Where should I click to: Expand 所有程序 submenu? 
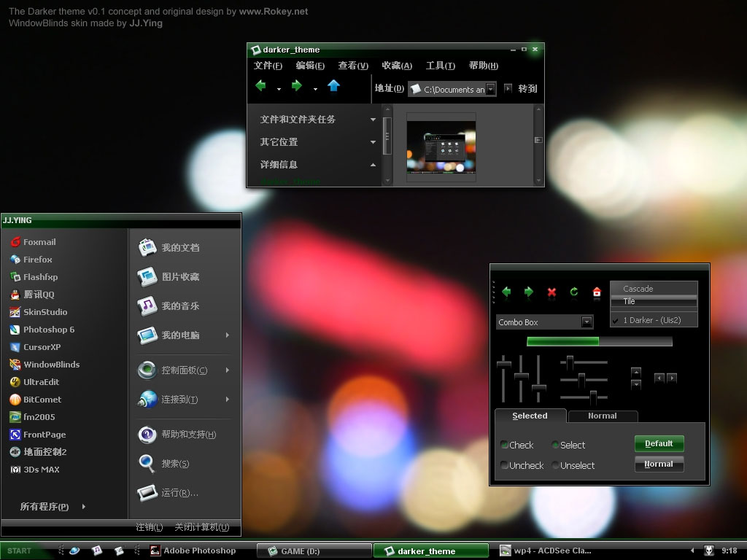tap(53, 507)
